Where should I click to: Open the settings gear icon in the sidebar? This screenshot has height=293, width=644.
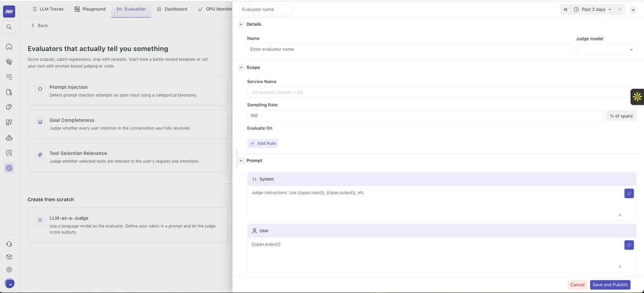coord(9,270)
